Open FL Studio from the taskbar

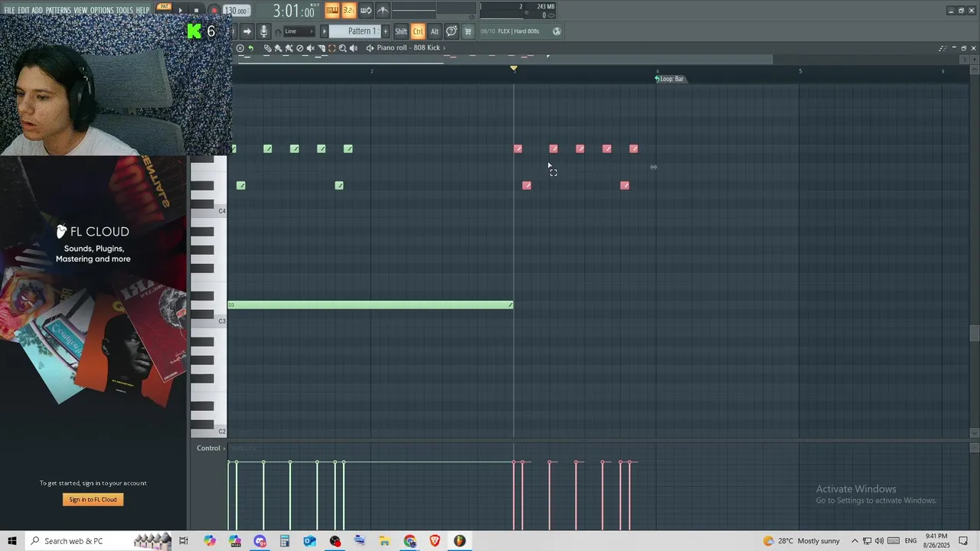click(459, 541)
